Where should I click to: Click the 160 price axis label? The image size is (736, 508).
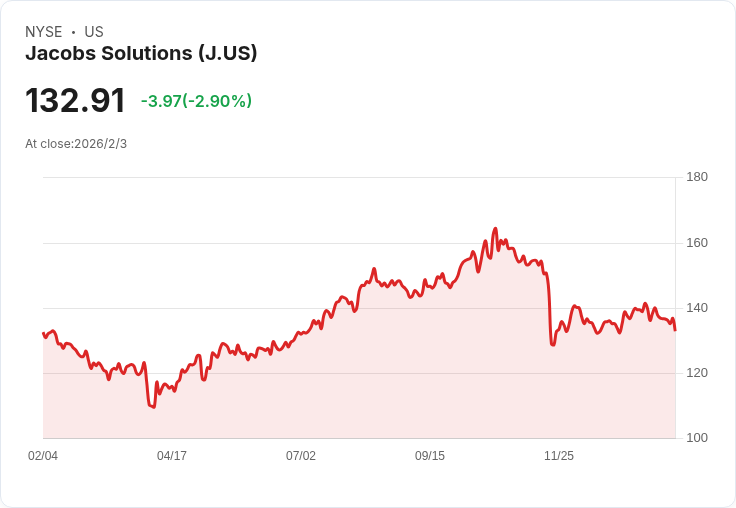697,243
